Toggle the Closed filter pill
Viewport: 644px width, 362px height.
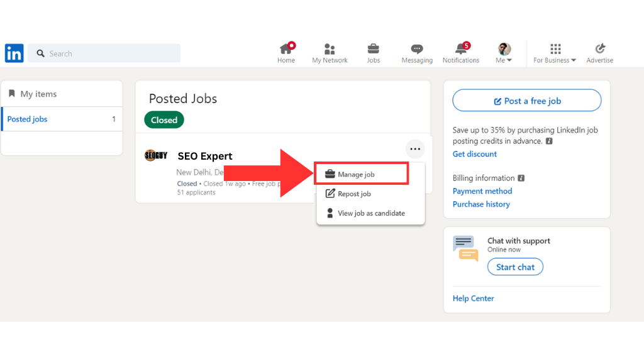coord(164,120)
